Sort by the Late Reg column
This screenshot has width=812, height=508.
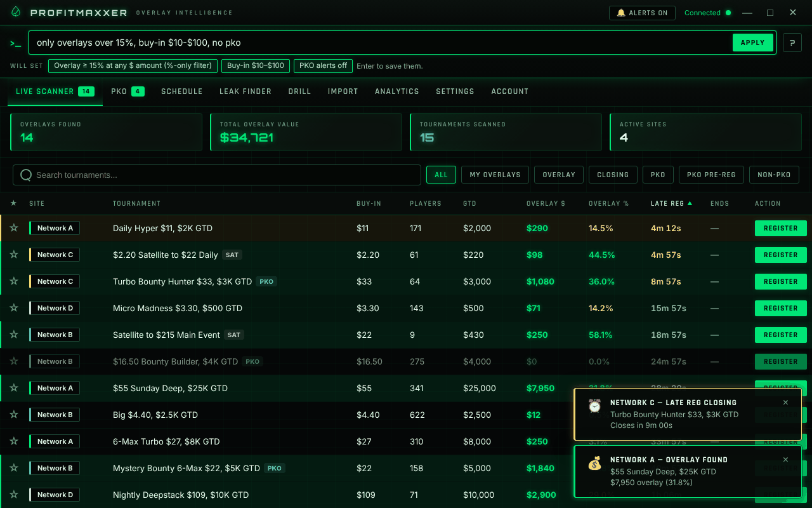(672, 204)
